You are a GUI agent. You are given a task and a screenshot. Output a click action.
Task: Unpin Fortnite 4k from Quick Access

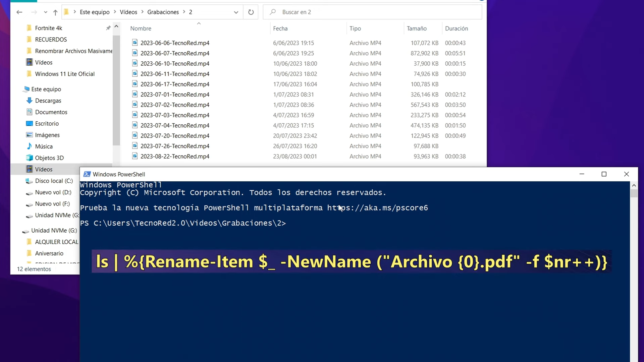108,28
